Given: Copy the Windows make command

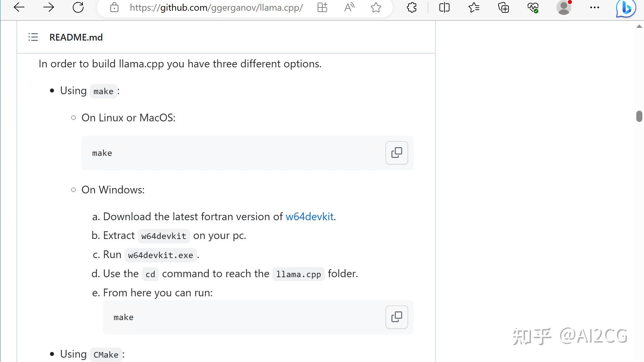Looking at the screenshot, I should click(396, 317).
